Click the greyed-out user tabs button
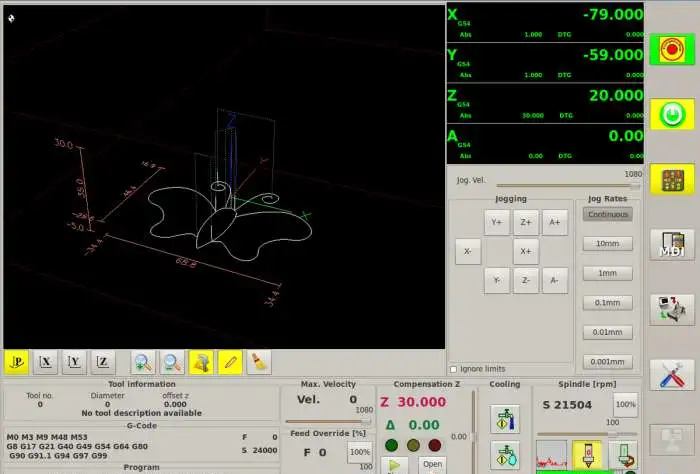The image size is (700, 474). click(x=672, y=440)
